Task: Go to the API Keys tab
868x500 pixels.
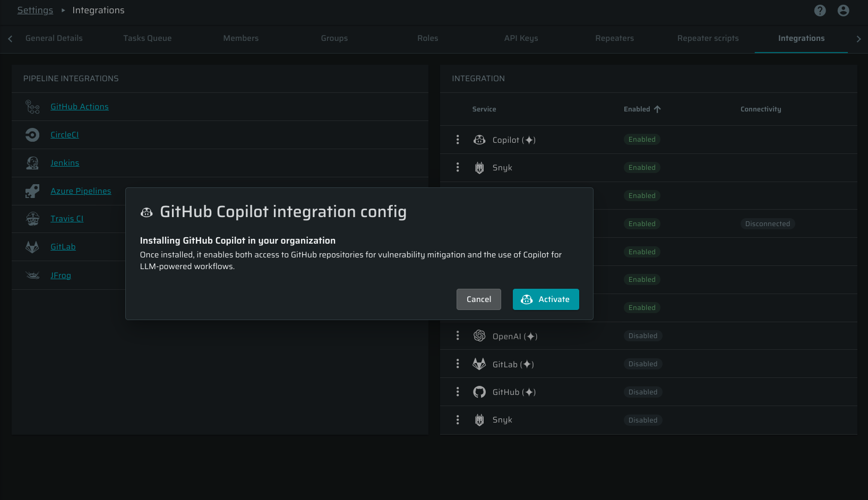Action: (x=521, y=38)
